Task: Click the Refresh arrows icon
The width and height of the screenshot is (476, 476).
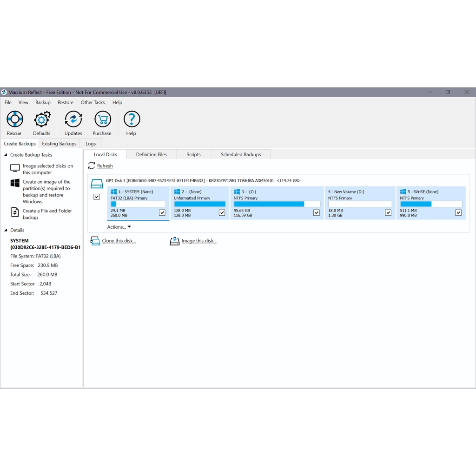Action: [x=92, y=166]
